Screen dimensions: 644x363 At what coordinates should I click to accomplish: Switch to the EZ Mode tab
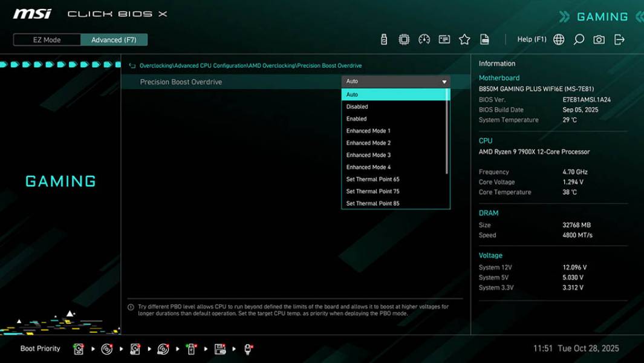[x=47, y=39]
